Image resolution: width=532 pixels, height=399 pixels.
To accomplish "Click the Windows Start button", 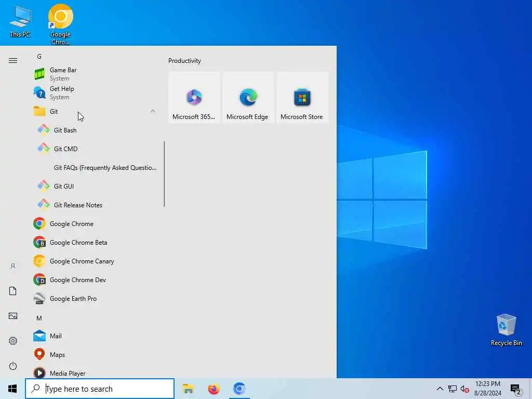I will pyautogui.click(x=12, y=389).
